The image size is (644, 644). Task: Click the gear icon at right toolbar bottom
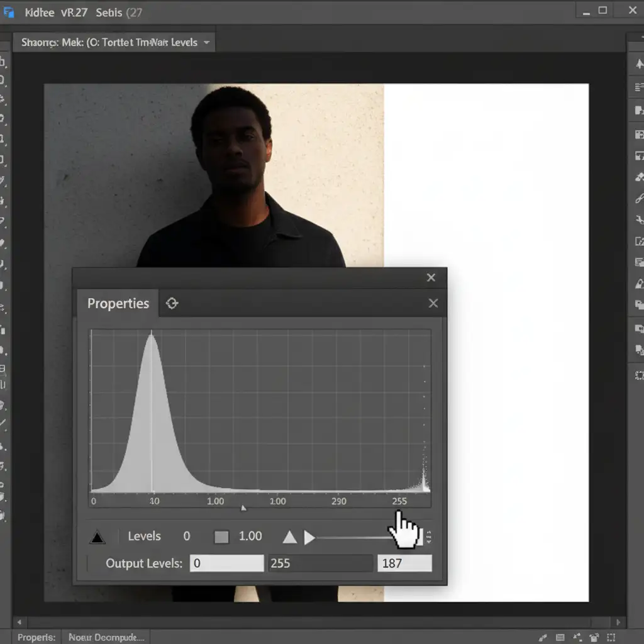tap(639, 375)
